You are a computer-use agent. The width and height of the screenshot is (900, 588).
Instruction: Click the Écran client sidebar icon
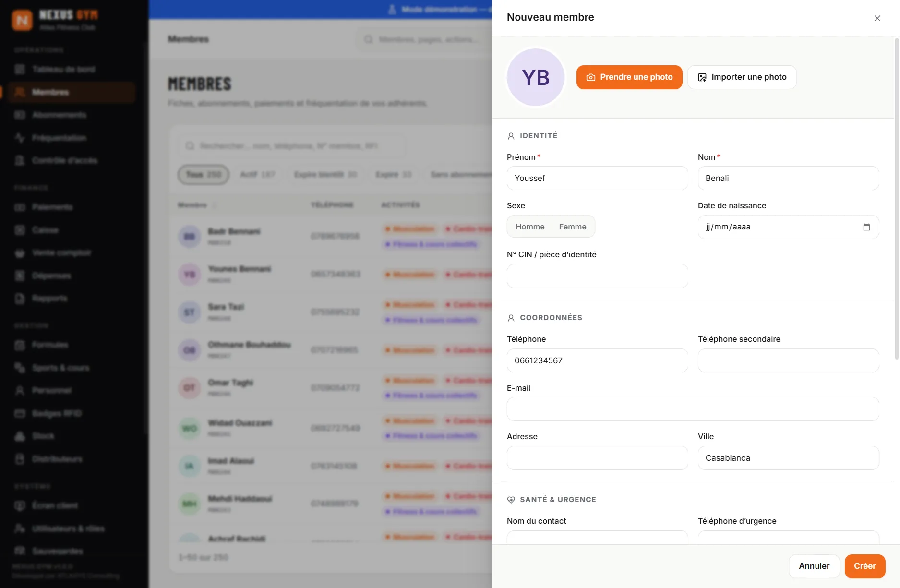pos(20,506)
